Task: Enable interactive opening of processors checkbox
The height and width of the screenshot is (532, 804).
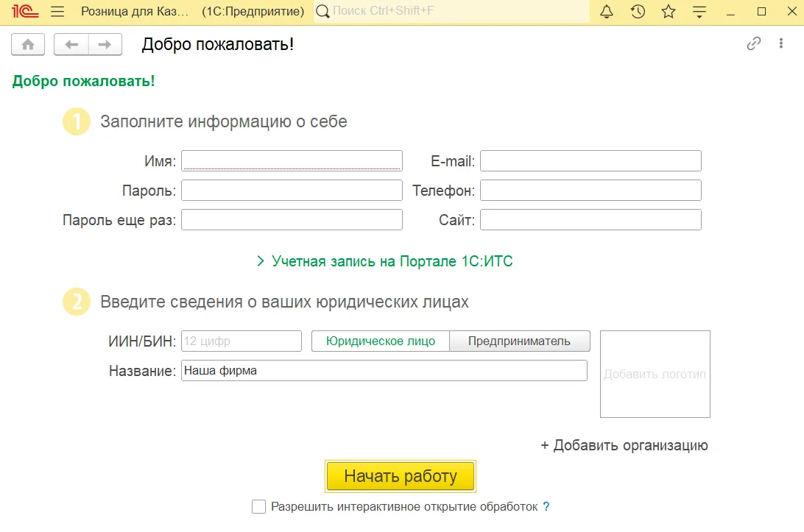Action: pos(259,506)
